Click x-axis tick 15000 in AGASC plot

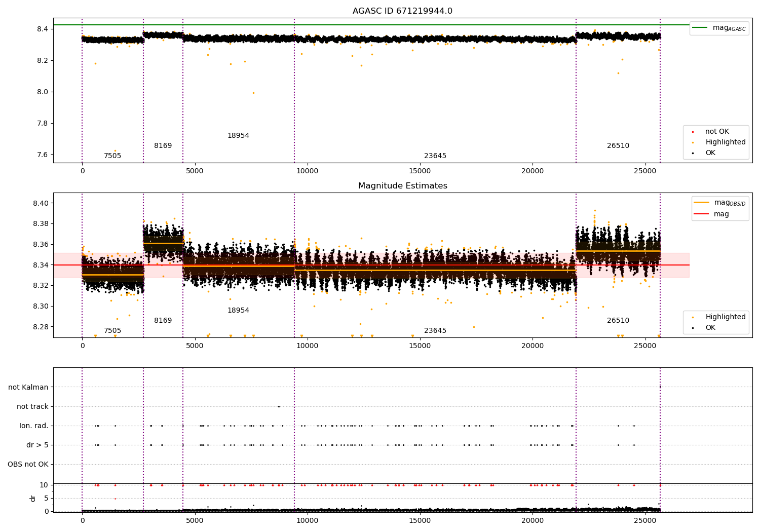[420, 171]
